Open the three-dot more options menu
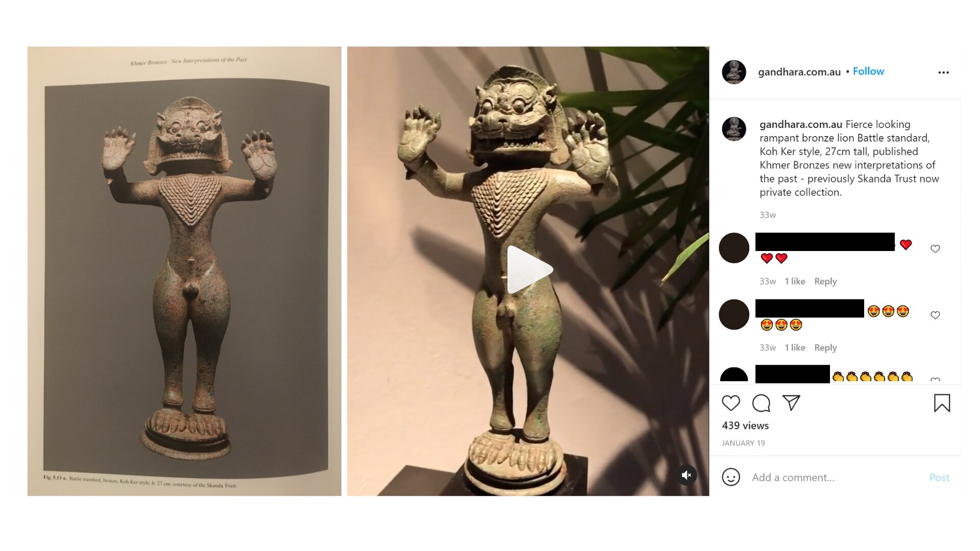The image size is (980, 551). click(943, 72)
